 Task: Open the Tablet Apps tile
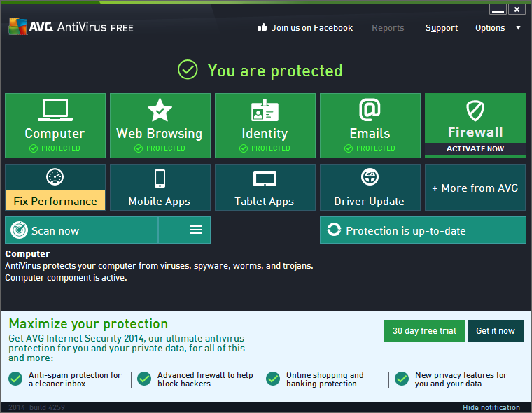pyautogui.click(x=265, y=187)
